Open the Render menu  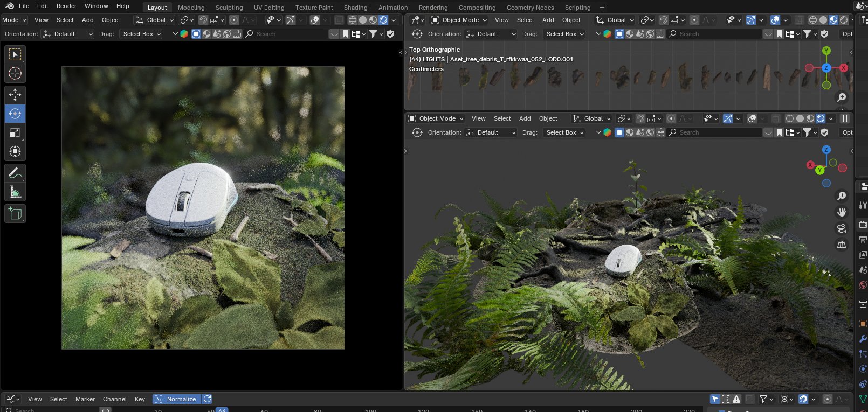[66, 6]
